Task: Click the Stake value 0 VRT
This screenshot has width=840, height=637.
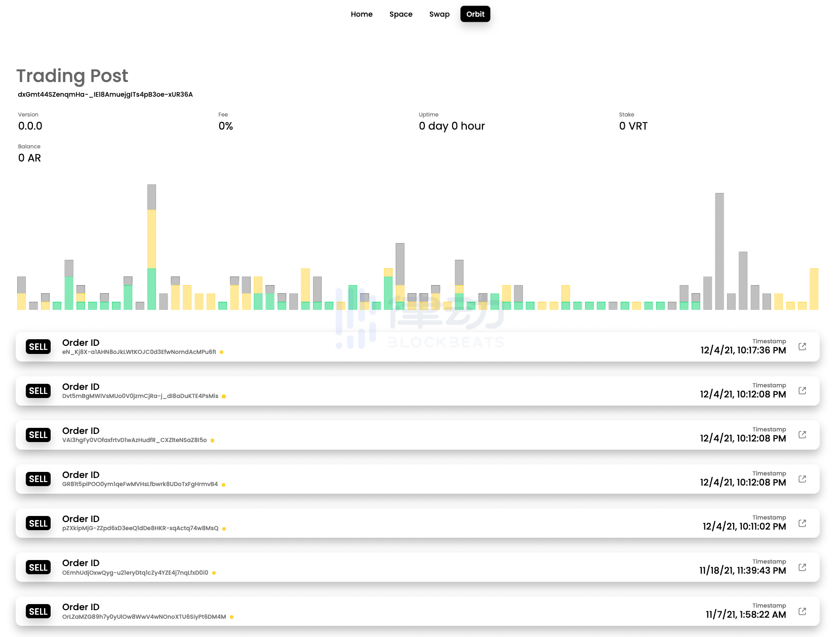Action: point(633,126)
